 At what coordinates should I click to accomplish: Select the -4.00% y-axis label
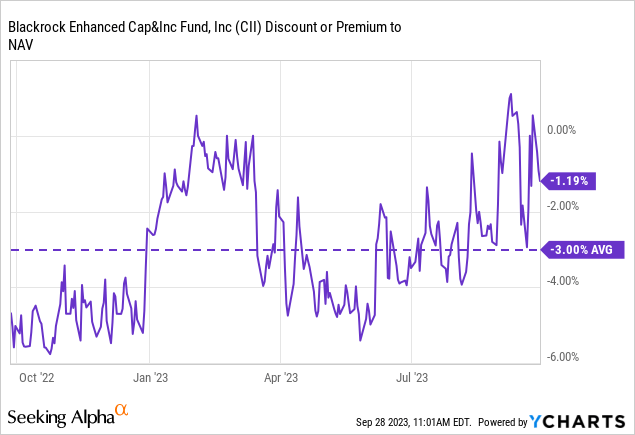(564, 281)
